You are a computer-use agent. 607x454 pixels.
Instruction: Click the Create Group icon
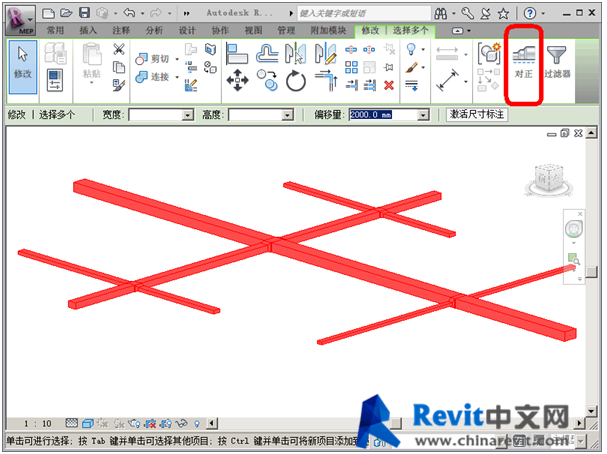[x=489, y=53]
